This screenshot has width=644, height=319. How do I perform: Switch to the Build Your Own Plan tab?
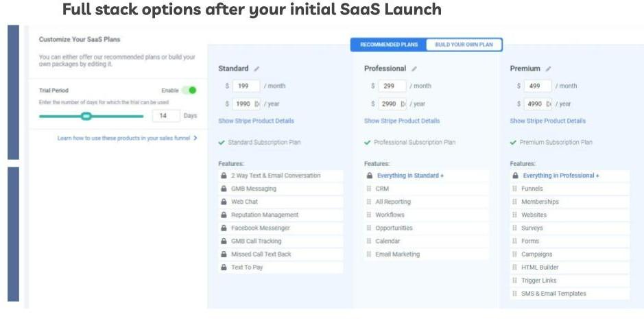(x=464, y=45)
